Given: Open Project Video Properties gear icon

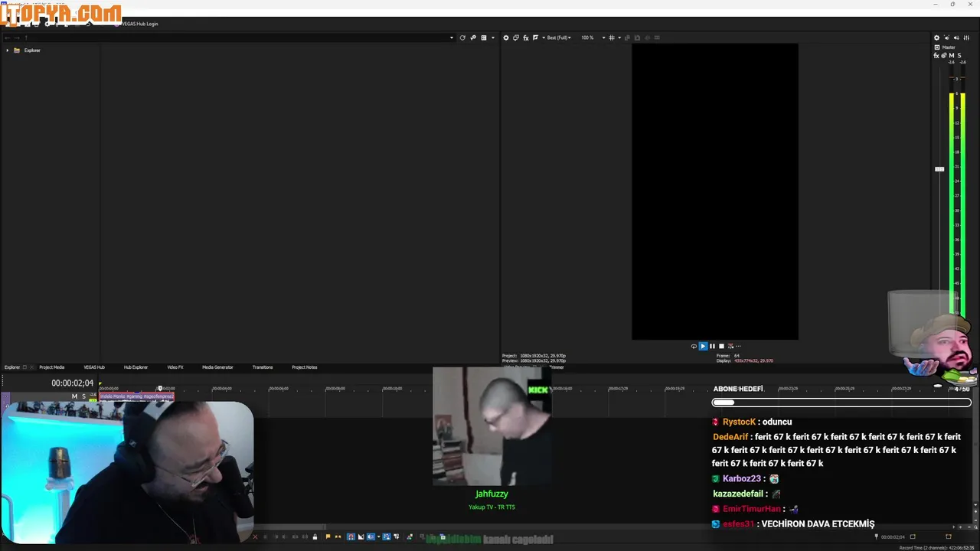Looking at the screenshot, I should 506,37.
